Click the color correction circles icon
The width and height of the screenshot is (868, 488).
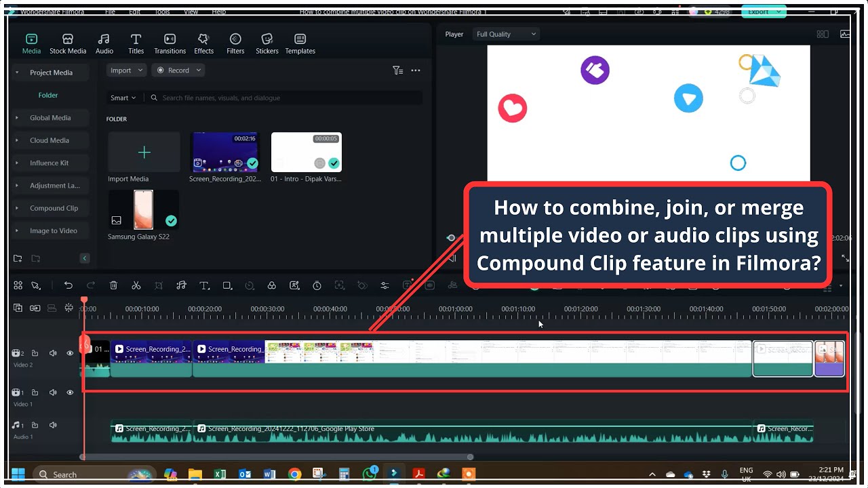pos(271,285)
